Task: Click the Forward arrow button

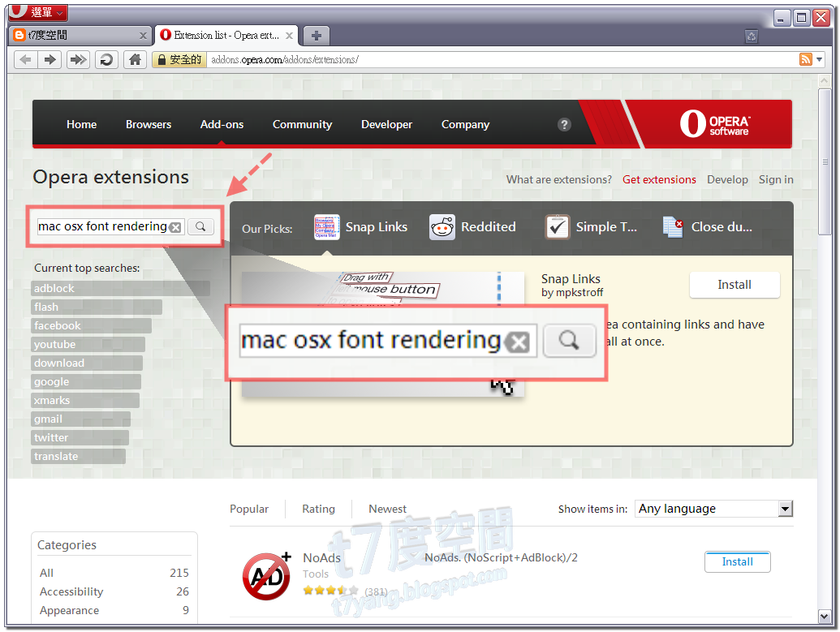Action: (50, 59)
